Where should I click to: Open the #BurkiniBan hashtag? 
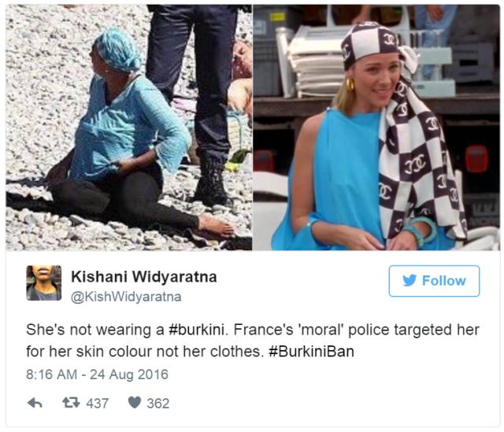[x=311, y=352]
